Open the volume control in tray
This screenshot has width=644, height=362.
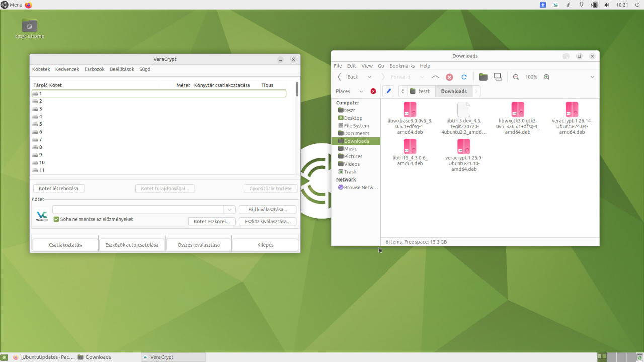coord(607,5)
